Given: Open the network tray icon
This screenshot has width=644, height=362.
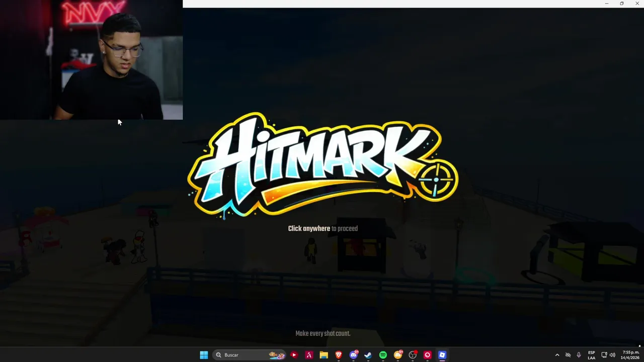Looking at the screenshot, I should pos(604,355).
